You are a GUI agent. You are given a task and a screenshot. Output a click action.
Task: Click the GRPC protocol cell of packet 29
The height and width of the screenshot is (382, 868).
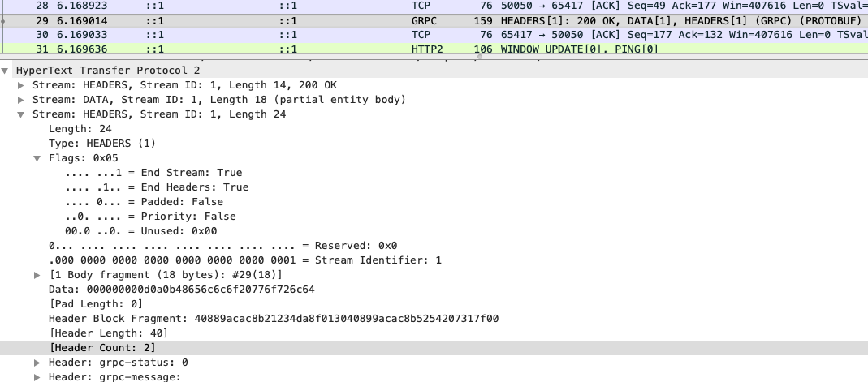click(x=424, y=21)
